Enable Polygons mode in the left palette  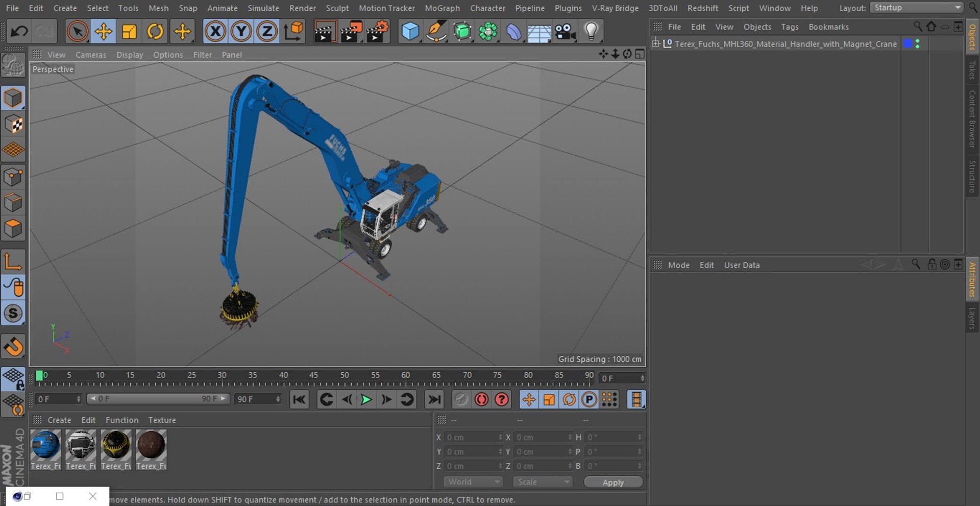click(13, 229)
